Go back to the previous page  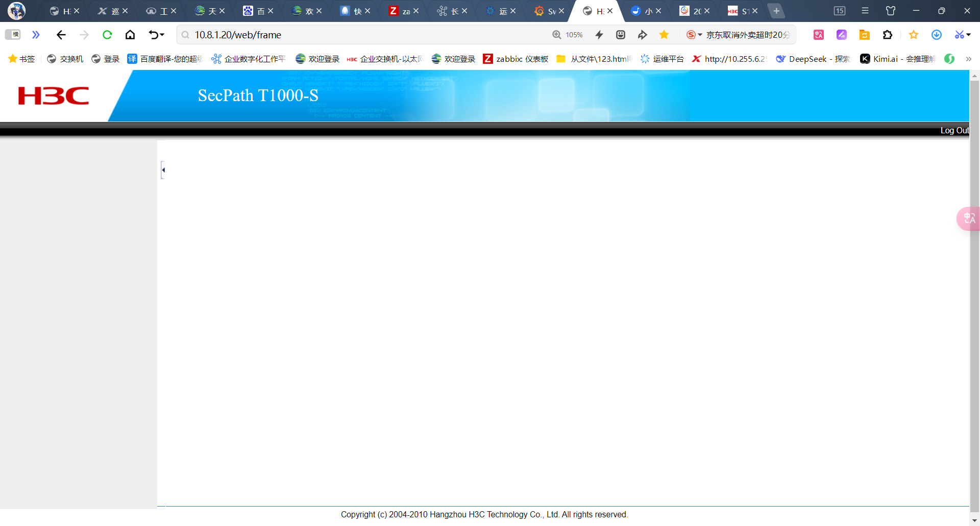pyautogui.click(x=61, y=35)
